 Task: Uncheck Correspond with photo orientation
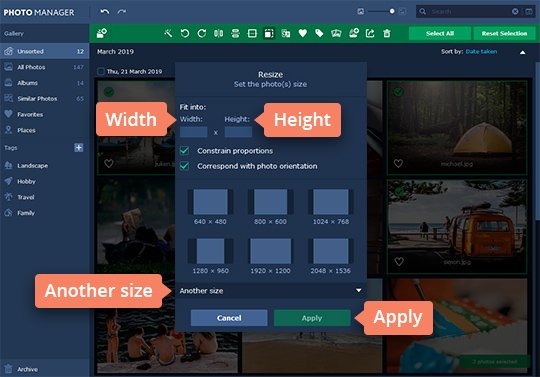(x=185, y=166)
